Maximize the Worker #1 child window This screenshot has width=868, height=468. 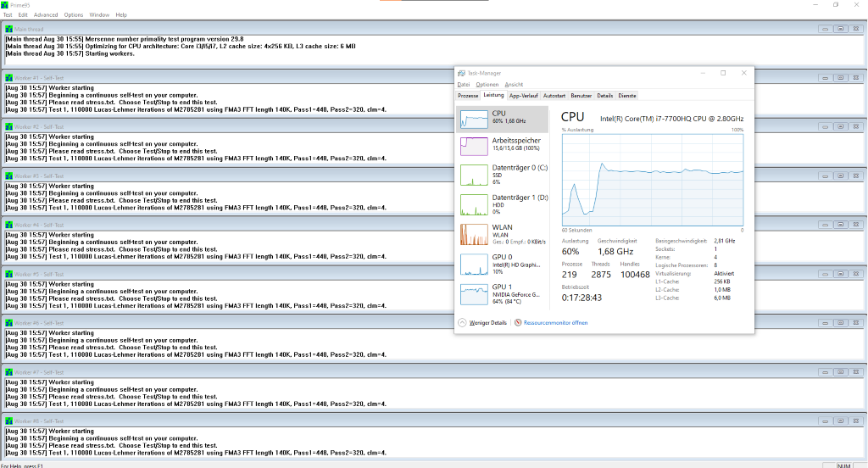(840, 77)
